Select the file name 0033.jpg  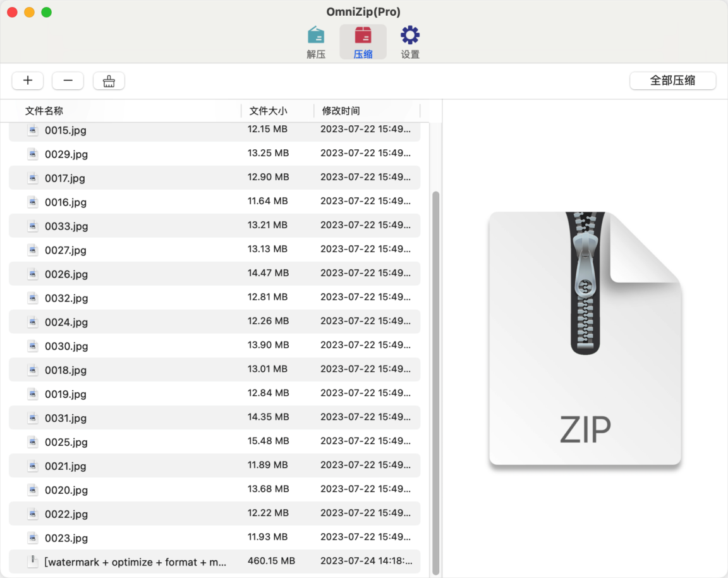click(66, 227)
